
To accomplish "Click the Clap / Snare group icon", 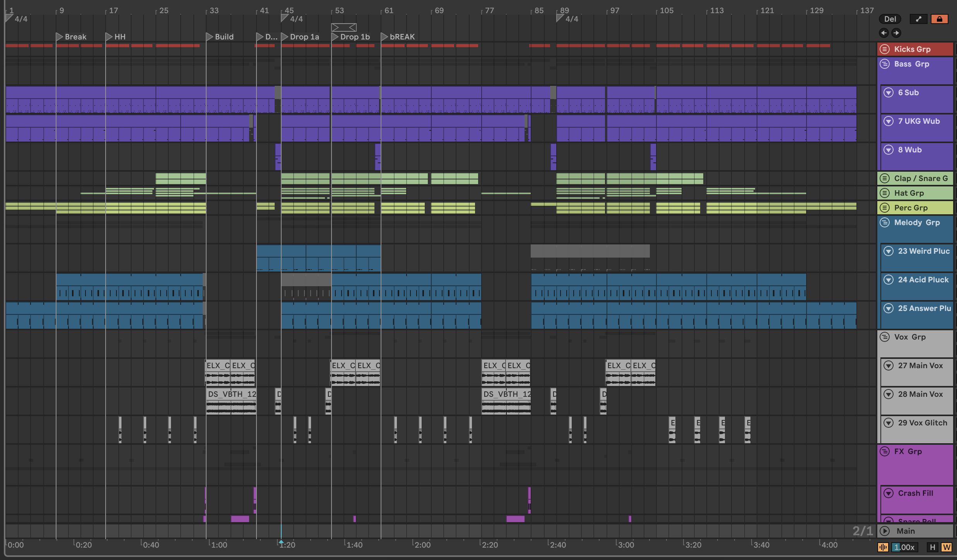I will click(x=884, y=178).
